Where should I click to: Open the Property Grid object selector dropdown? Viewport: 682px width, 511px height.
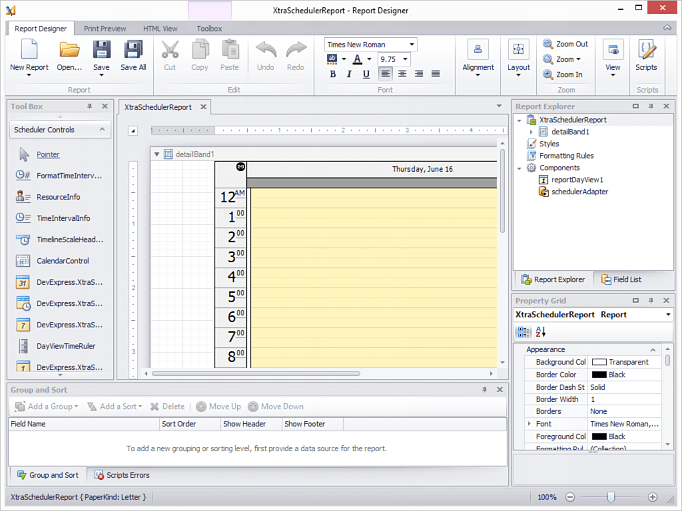coord(669,314)
